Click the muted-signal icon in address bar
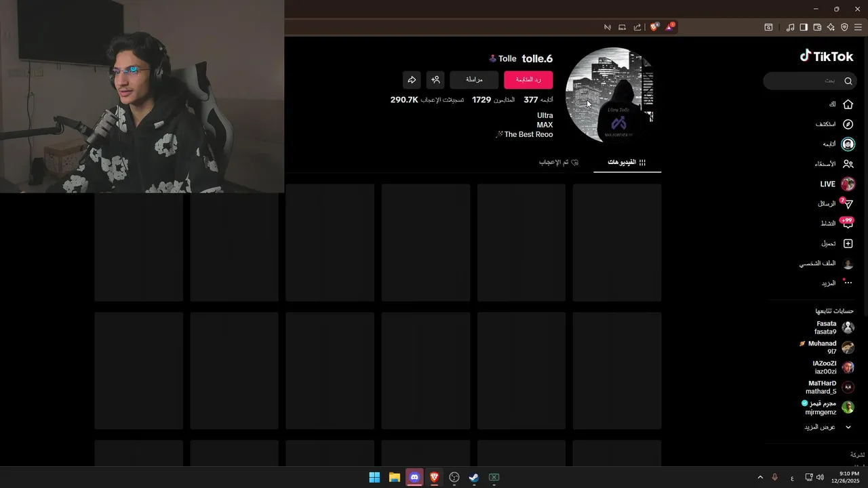The image size is (868, 488). [x=607, y=27]
